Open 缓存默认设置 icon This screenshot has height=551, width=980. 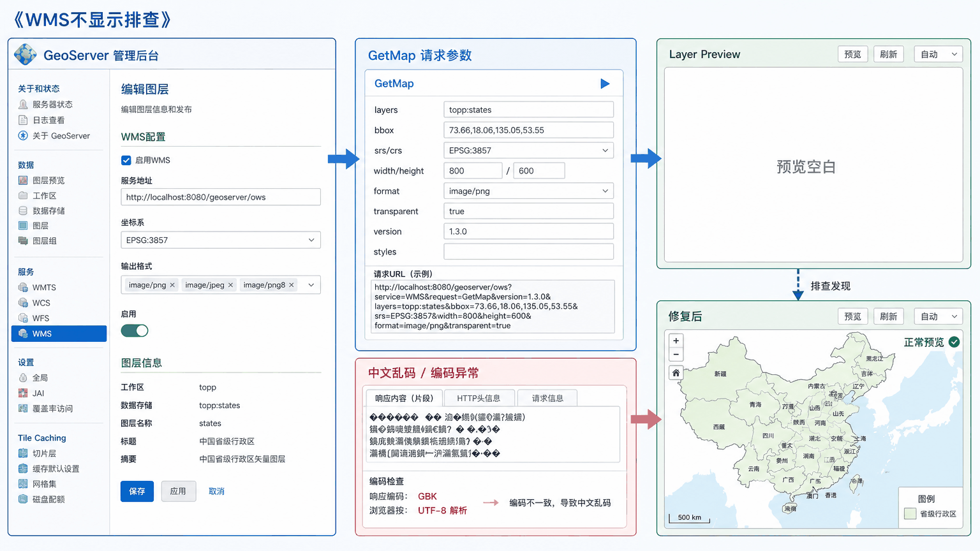23,469
